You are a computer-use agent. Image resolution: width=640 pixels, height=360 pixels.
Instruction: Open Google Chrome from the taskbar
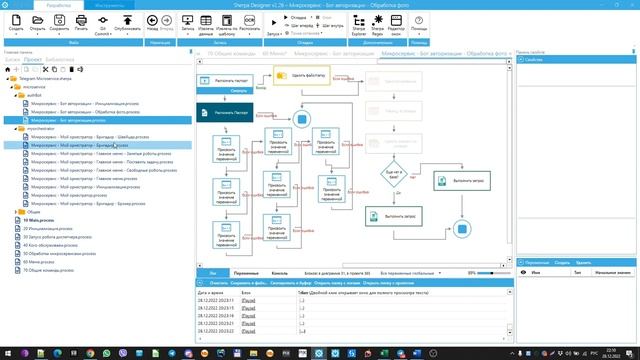(x=90, y=353)
